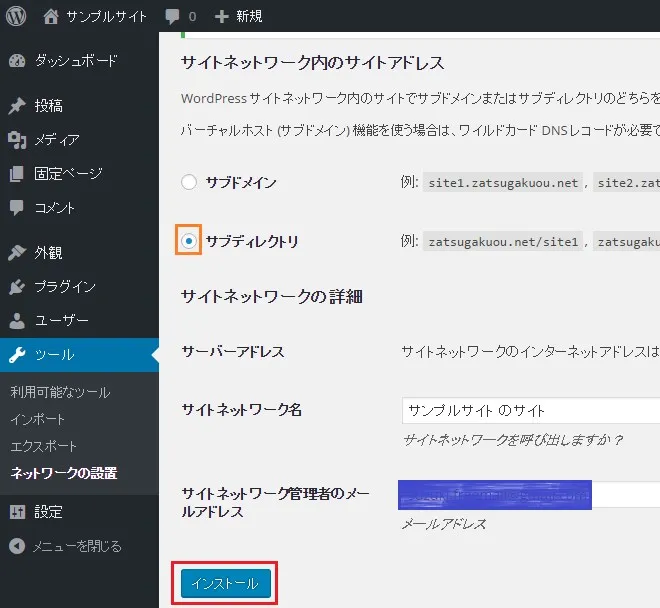
Task: Go to エクスポート submenu
Action: pyautogui.click(x=43, y=446)
